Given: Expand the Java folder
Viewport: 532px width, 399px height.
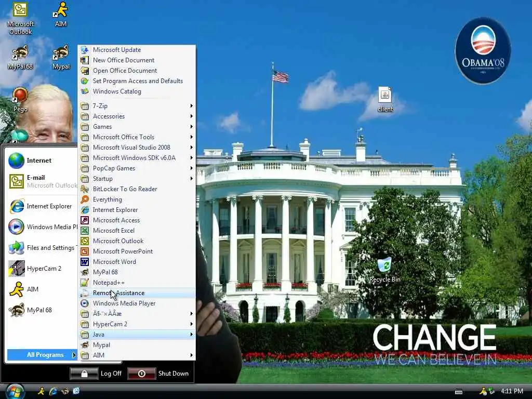Looking at the screenshot, I should click(x=137, y=335).
